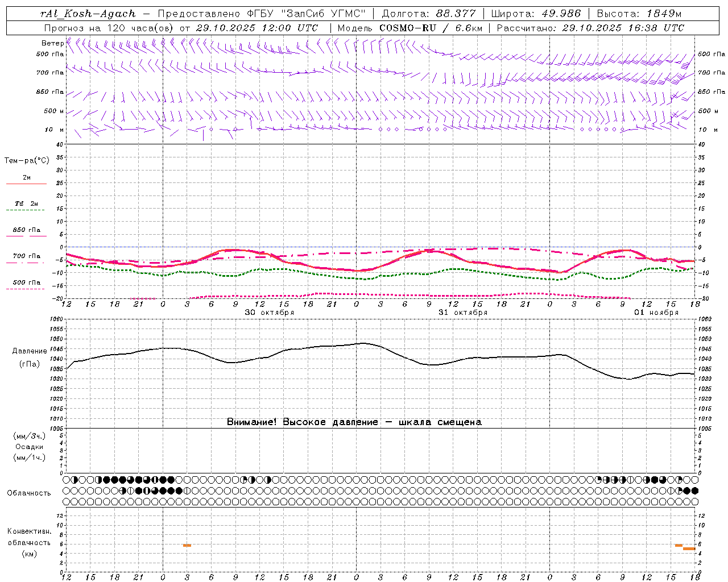Click the Осадки precipitation label
728x582 pixels.
point(30,447)
